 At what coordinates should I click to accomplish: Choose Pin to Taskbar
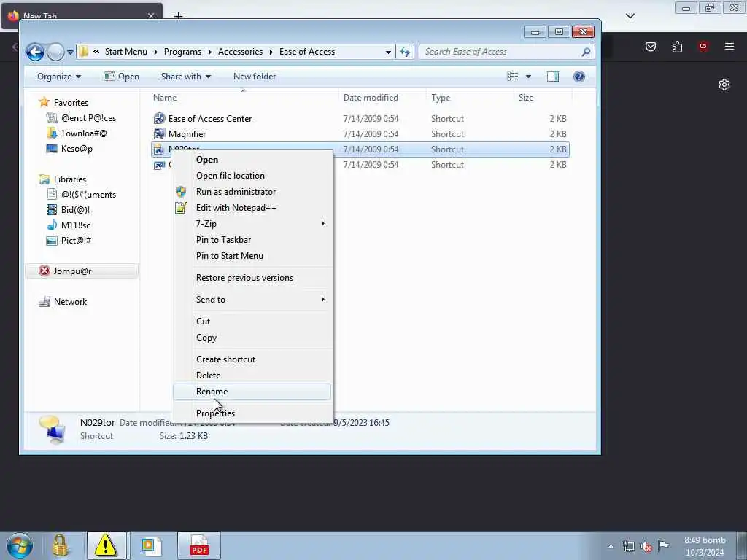pos(252,240)
